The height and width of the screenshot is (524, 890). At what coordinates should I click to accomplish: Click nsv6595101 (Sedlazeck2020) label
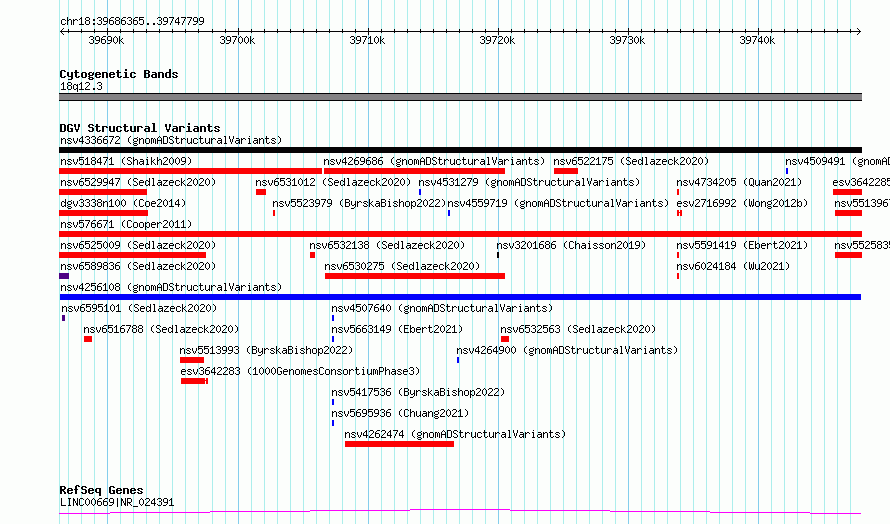139,308
